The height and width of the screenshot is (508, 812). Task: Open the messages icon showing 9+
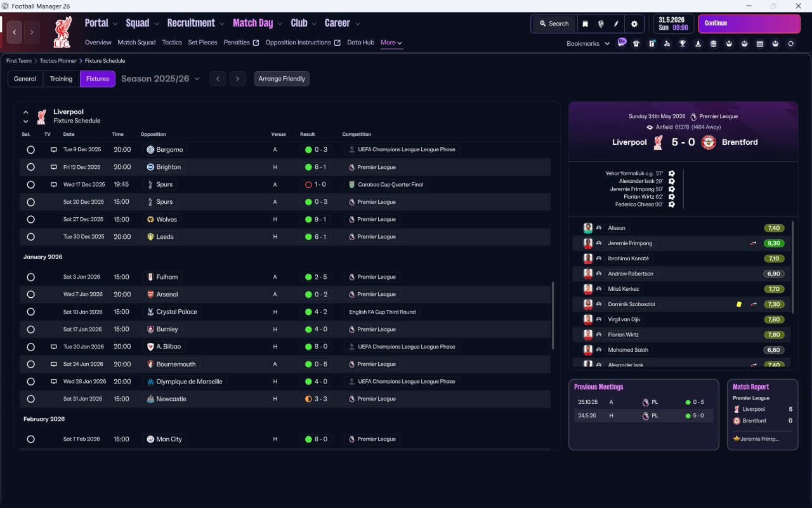coord(622,43)
